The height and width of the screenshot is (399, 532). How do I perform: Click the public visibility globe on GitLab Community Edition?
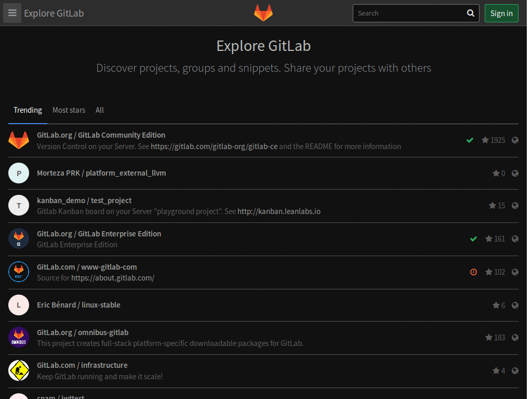coord(515,140)
